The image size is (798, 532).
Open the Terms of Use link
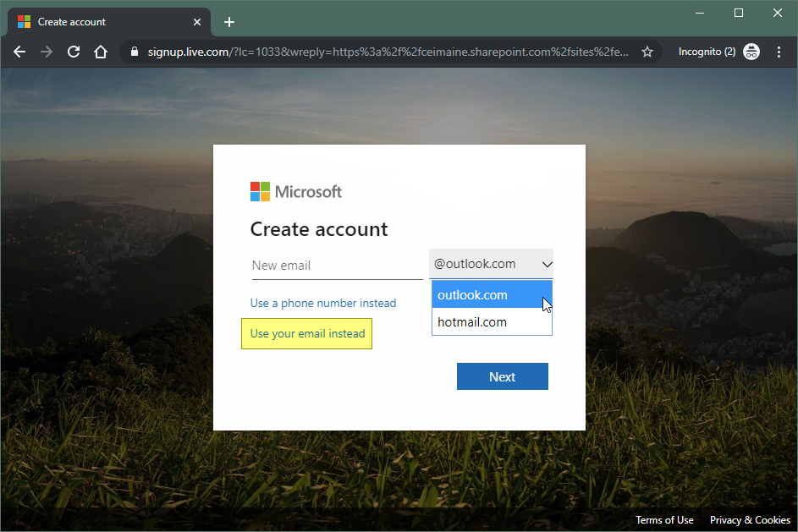point(664,520)
